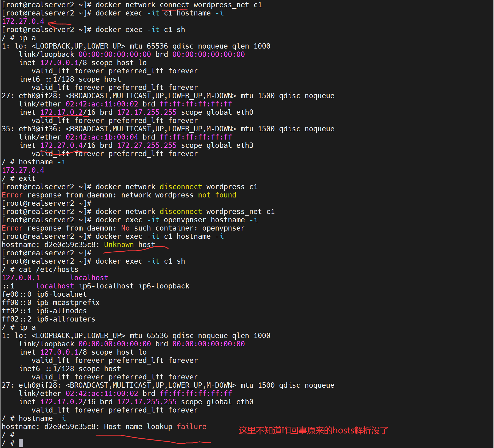Viewport: 494px width, 448px height.
Task: Click the 'exit' command line
Action: pos(27,179)
